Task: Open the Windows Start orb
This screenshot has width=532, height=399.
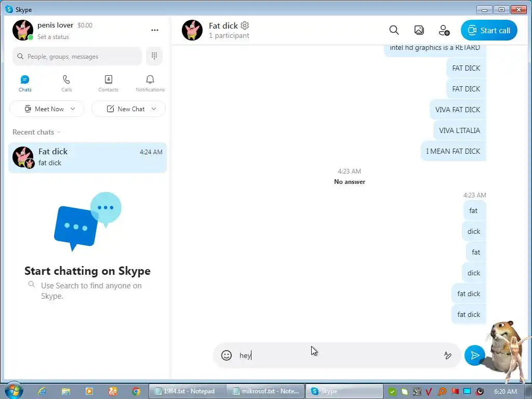Action: point(14,391)
